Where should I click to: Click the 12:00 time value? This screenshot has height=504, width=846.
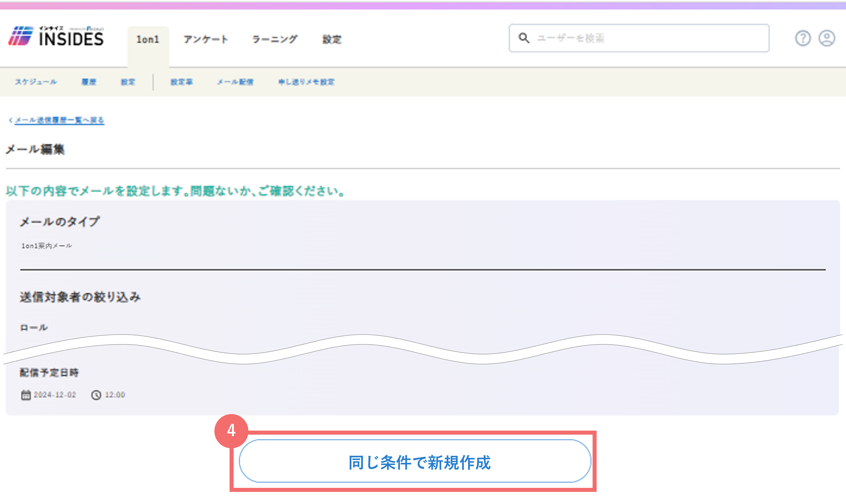pos(115,395)
